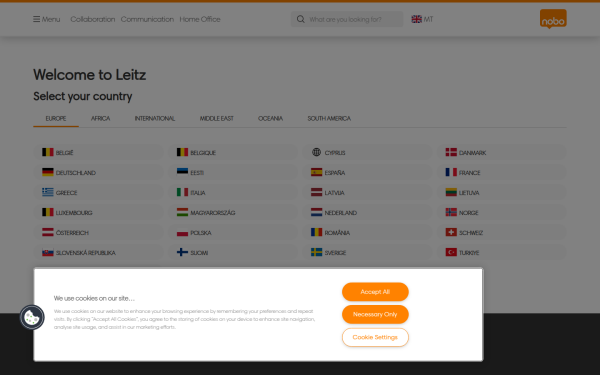This screenshot has height=375, width=600.
Task: Select the 'ITALIA' country name
Action: (198, 193)
